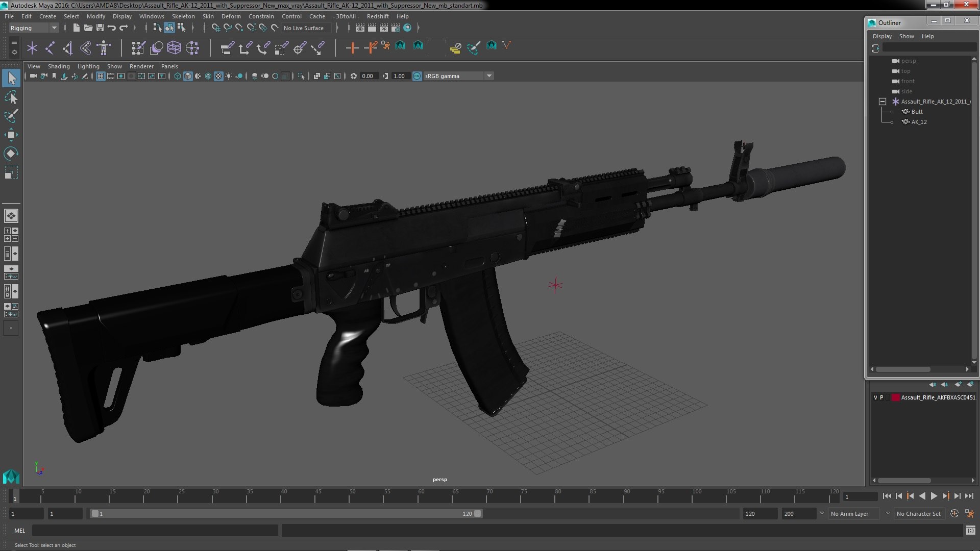This screenshot has height=551, width=980.
Task: Click red color swatch of Assault_Rifle layer
Action: pos(895,397)
